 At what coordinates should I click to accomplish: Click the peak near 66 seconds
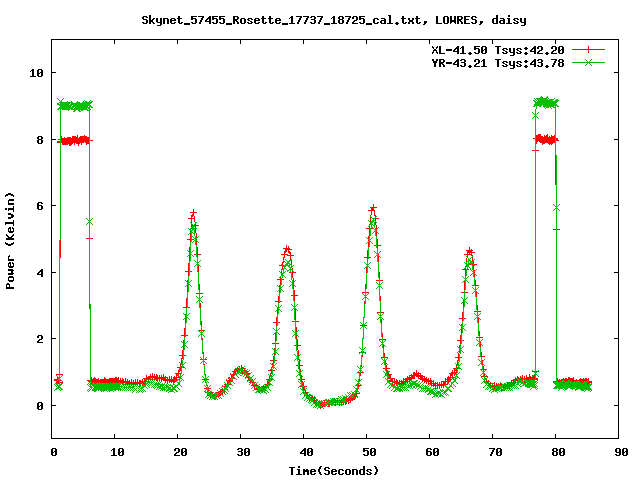(470, 251)
